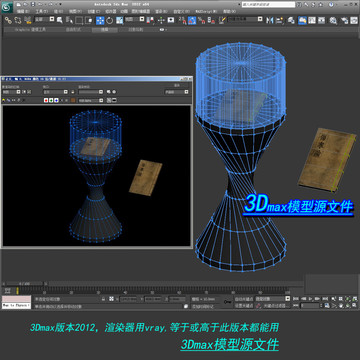Open the RGB Alpha channel display dropdown
The image size is (360, 360).
[x=91, y=100]
